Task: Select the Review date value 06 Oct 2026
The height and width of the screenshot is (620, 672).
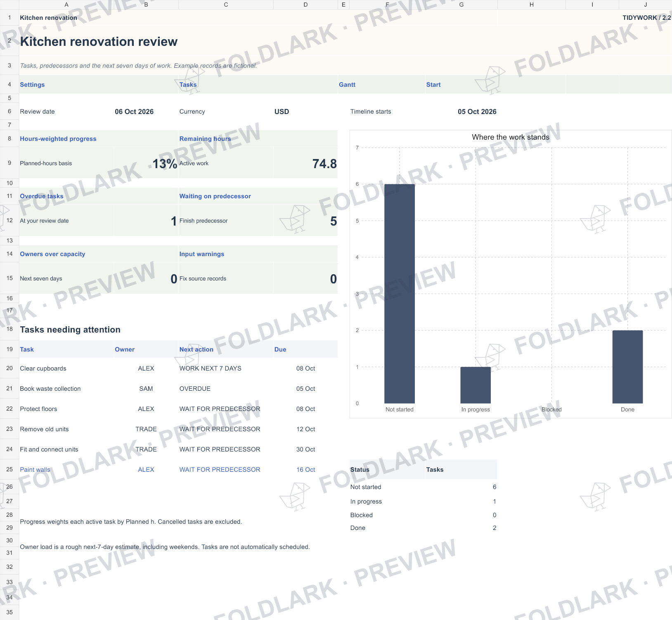Action: [x=134, y=112]
